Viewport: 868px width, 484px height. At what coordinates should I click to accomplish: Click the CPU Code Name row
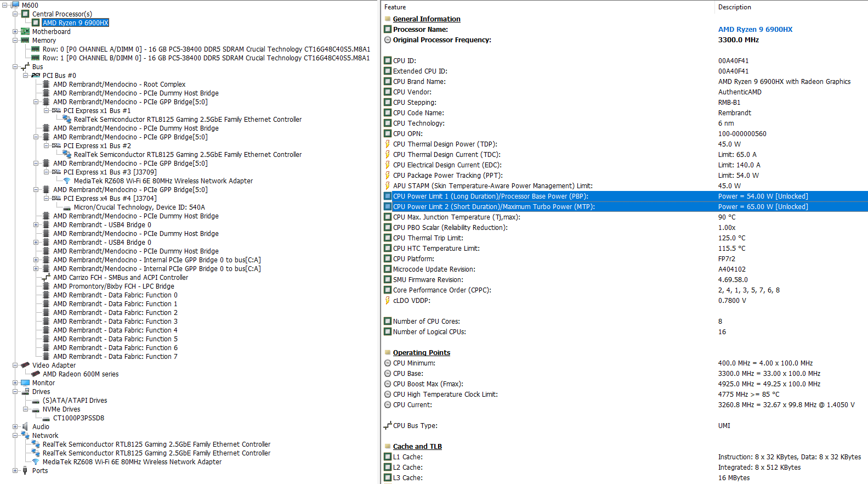pyautogui.click(x=625, y=112)
